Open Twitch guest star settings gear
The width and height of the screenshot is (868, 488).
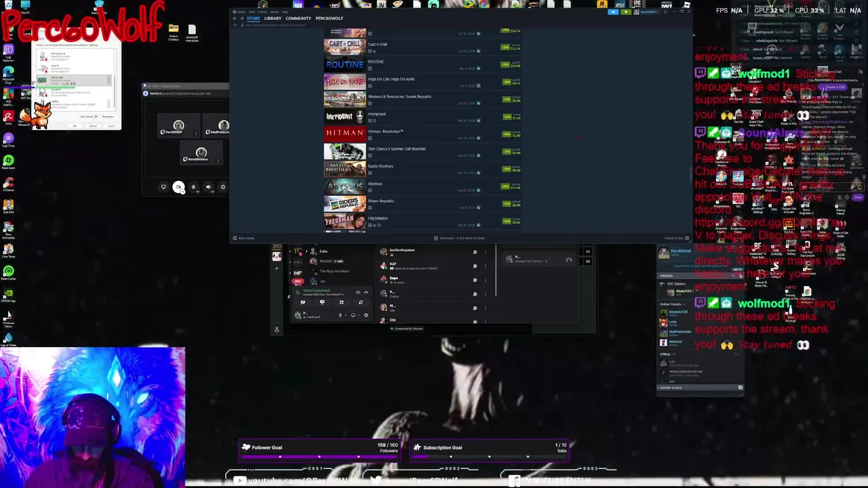pyautogui.click(x=223, y=187)
